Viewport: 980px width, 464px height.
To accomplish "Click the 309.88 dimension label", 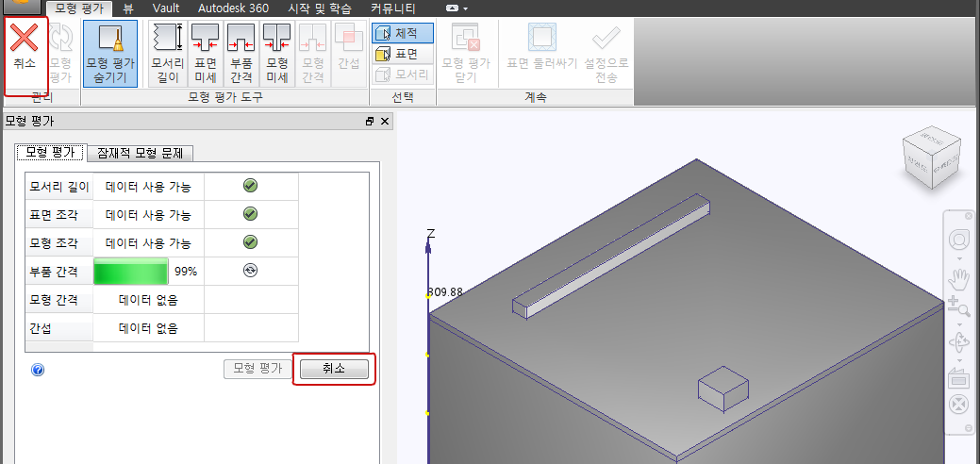I will point(445,292).
